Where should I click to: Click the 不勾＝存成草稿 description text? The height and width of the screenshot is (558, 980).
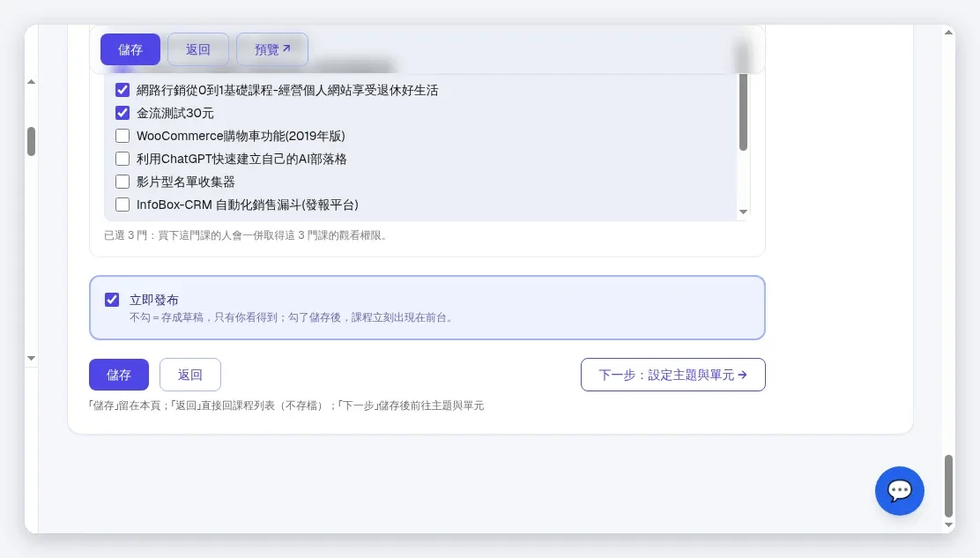click(292, 317)
